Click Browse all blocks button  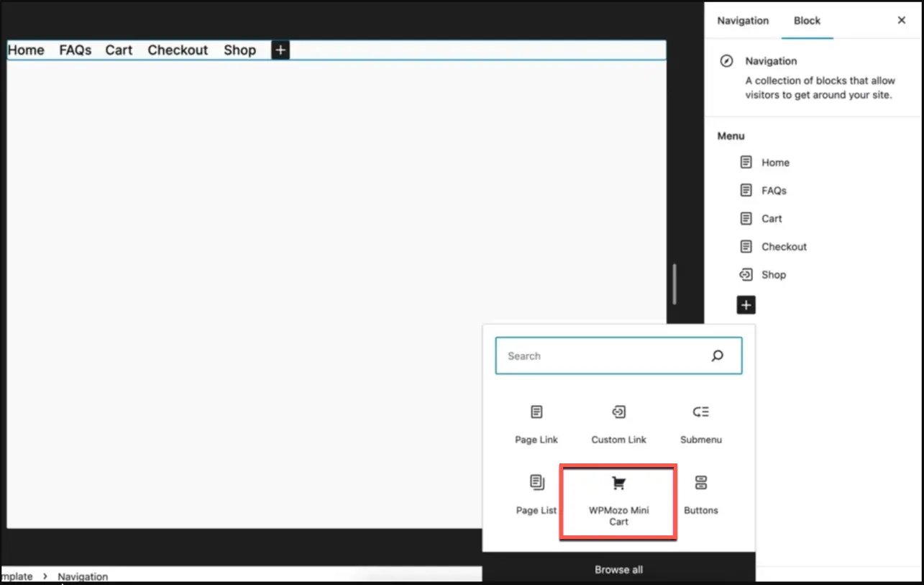pyautogui.click(x=618, y=569)
